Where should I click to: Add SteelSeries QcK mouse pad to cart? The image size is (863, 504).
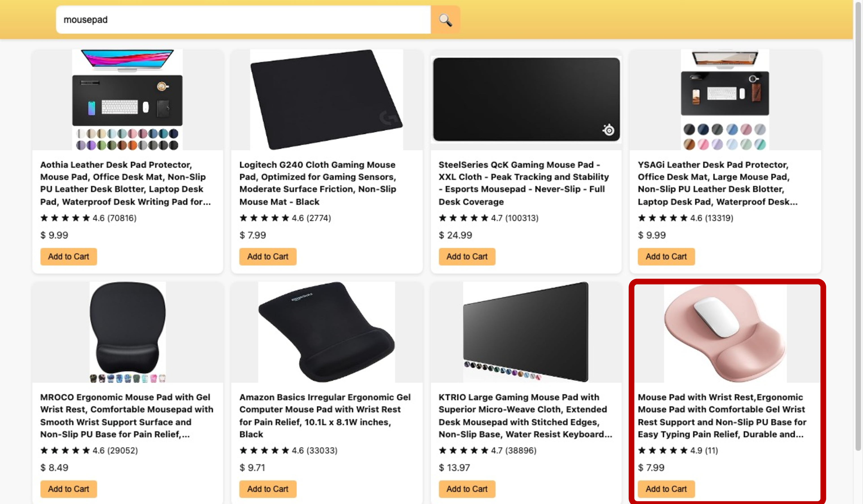click(467, 257)
